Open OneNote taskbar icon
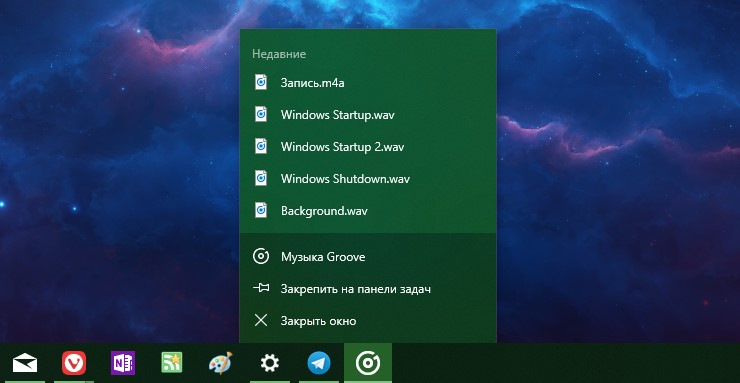The width and height of the screenshot is (740, 383). (123, 363)
